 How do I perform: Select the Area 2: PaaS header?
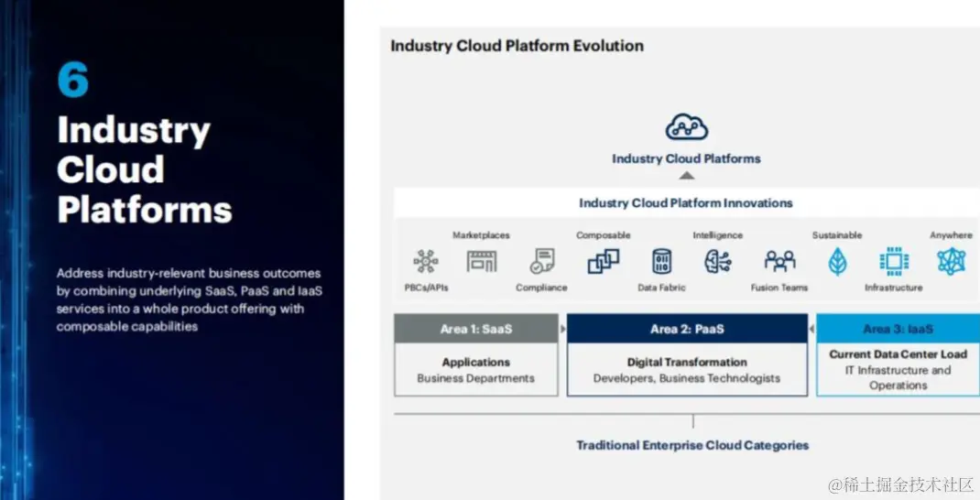(687, 329)
